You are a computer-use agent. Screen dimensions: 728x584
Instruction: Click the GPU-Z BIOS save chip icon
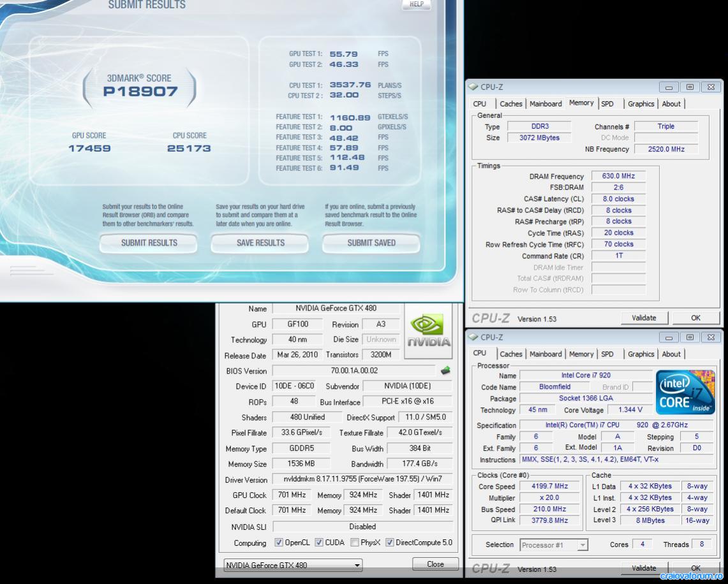[x=445, y=370]
